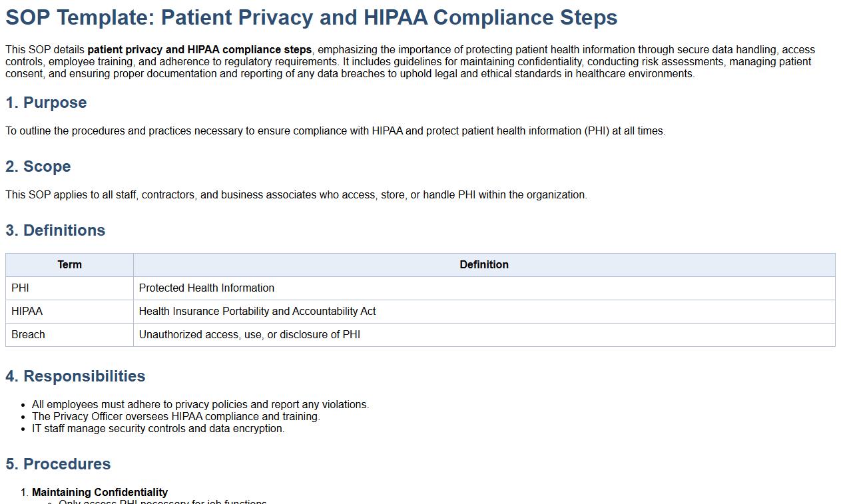Screen dimensions: 841x504
Task: Click the 'Maintaining Confidentiality' procedure item
Action: 100,493
